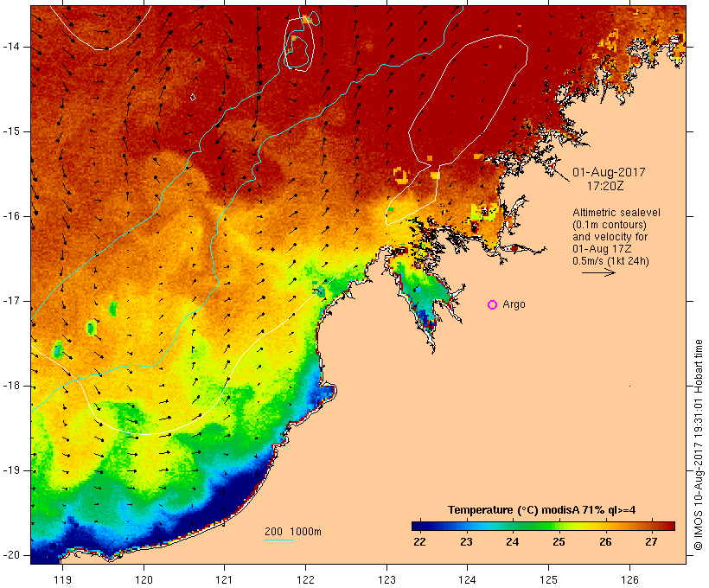The width and height of the screenshot is (709, 588).
Task: Click the colorbar label '23'
Action: point(466,542)
